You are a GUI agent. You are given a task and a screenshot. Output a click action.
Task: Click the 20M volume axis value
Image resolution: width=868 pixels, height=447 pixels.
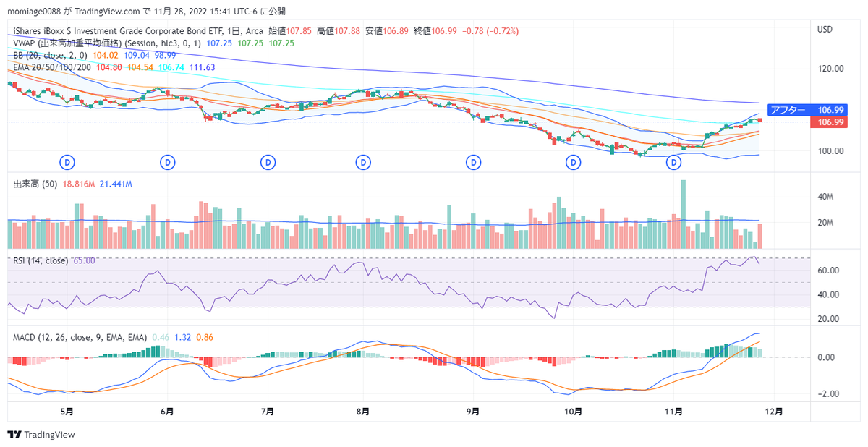825,223
